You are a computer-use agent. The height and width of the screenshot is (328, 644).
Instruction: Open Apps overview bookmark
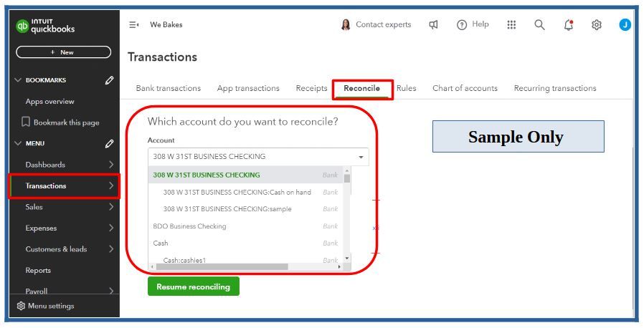[x=49, y=101]
